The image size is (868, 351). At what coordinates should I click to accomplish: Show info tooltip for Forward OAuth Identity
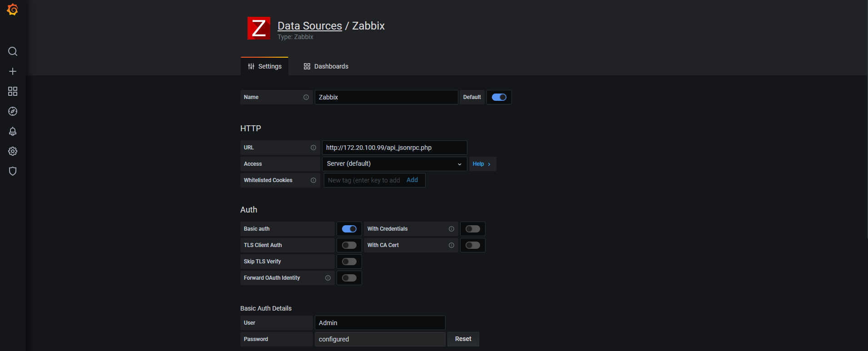(x=328, y=278)
